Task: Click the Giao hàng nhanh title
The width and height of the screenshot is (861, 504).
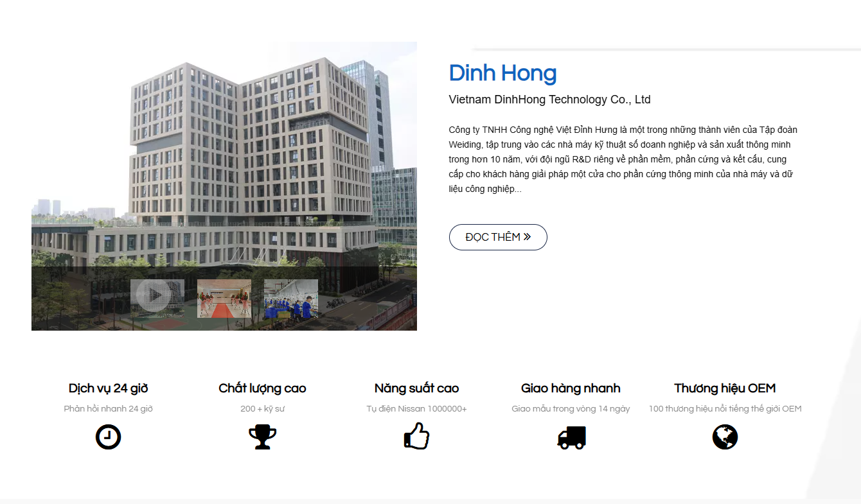Action: pos(571,388)
